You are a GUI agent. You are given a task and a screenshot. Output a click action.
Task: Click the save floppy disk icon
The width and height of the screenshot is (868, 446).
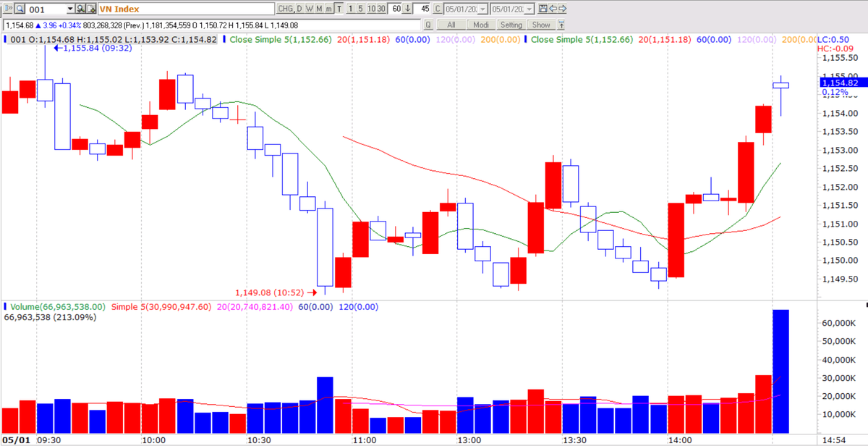point(542,9)
